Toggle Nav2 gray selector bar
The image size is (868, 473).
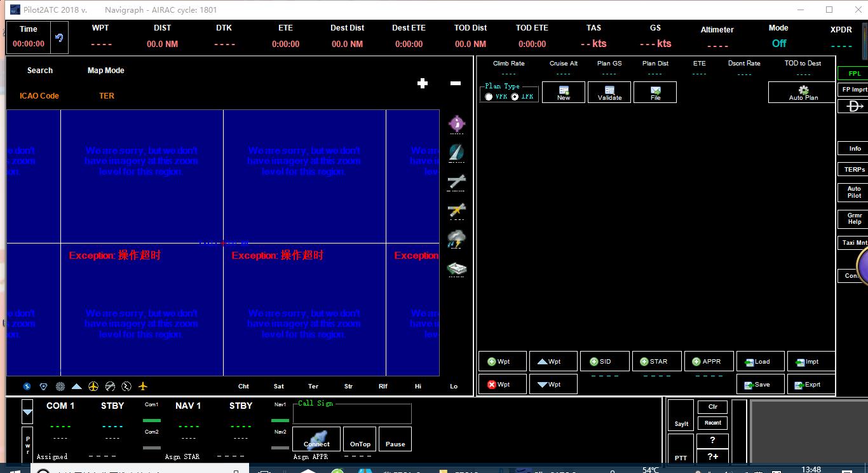click(x=280, y=448)
